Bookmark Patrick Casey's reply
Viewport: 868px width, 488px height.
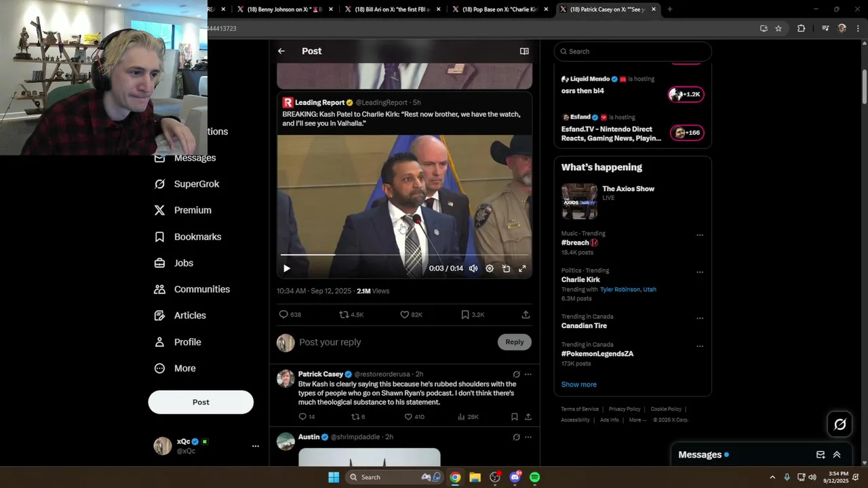tap(514, 417)
